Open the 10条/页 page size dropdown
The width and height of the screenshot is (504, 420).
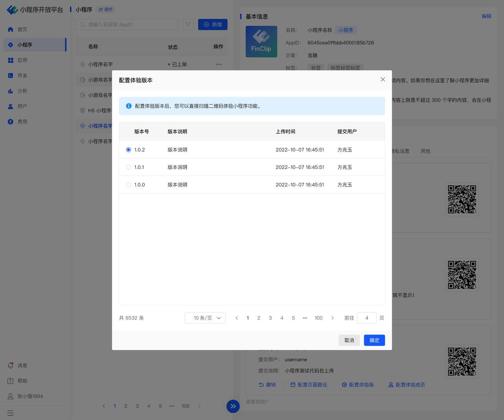coord(205,318)
